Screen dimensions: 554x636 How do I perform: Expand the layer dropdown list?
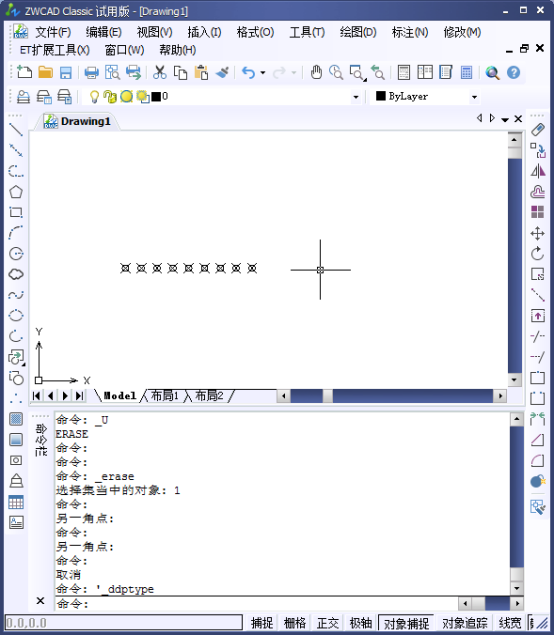coord(356,97)
